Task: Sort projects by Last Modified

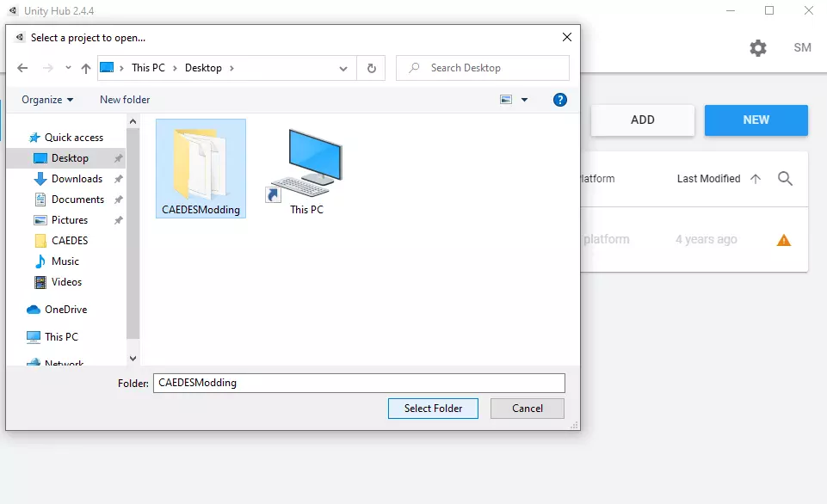Action: point(708,179)
